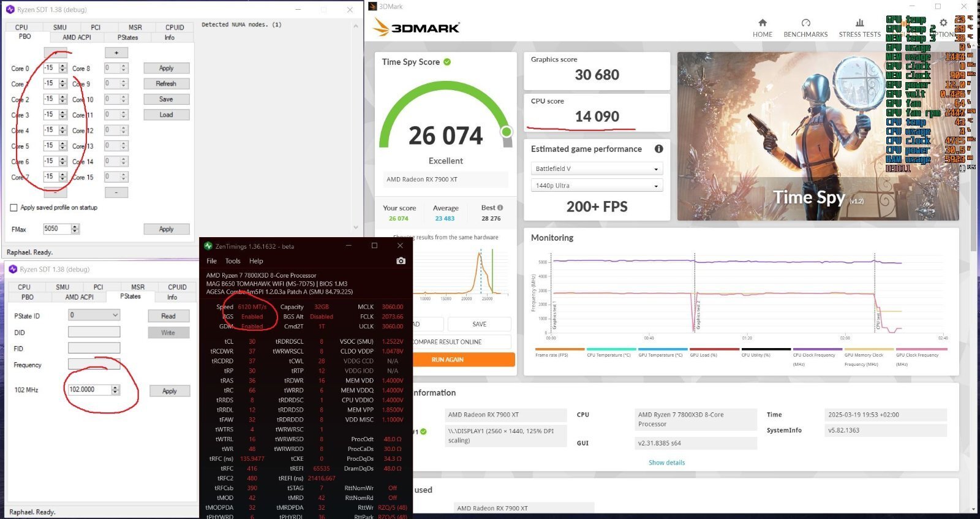This screenshot has width=980, height=519.
Task: Click the plus button above Core 8 column
Action: (x=116, y=53)
